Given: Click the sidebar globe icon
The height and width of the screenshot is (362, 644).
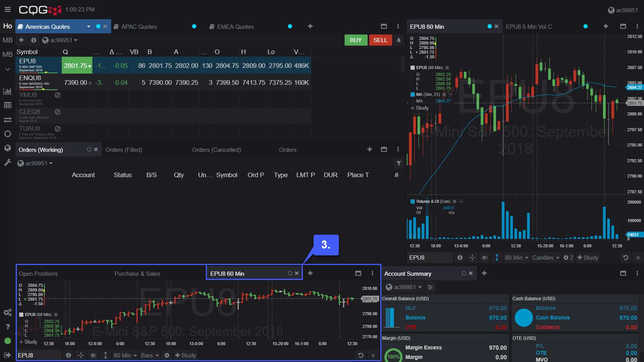Looking at the screenshot, I should 7,148.
